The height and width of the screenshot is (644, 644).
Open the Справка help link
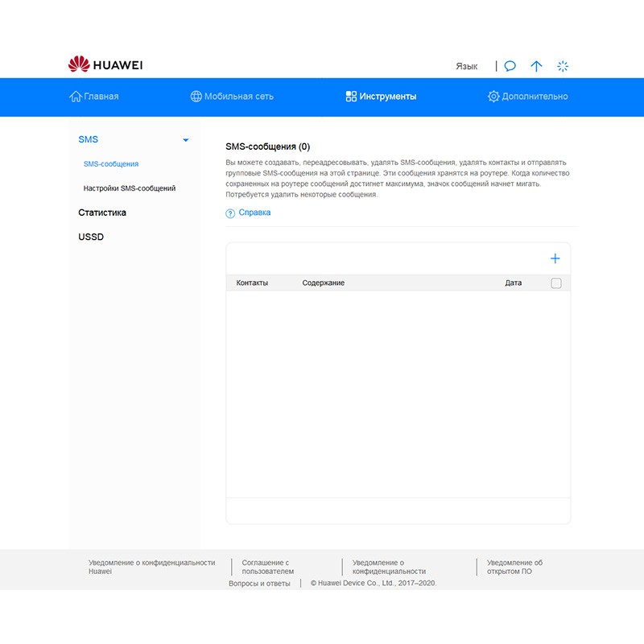pyautogui.click(x=254, y=213)
